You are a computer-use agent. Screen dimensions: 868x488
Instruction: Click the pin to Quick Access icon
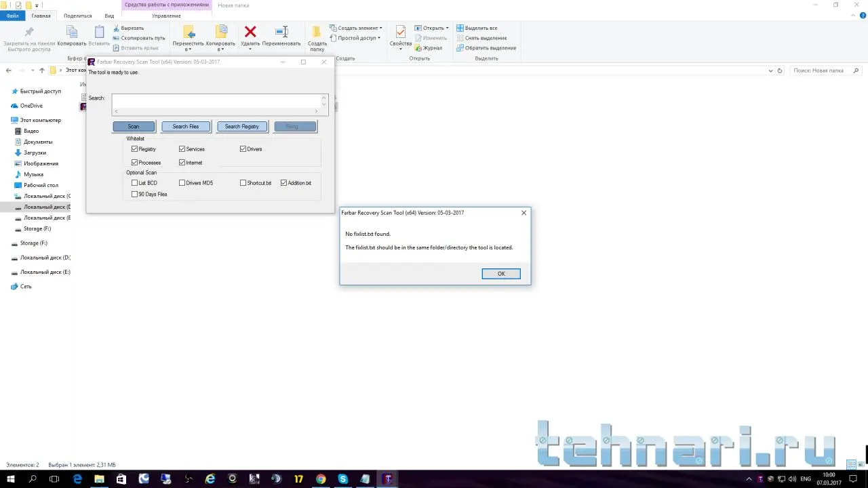coord(28,32)
